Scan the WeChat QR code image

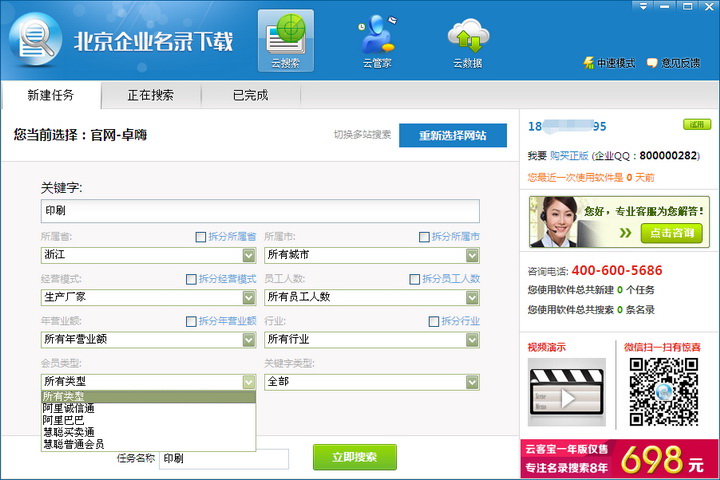[662, 391]
